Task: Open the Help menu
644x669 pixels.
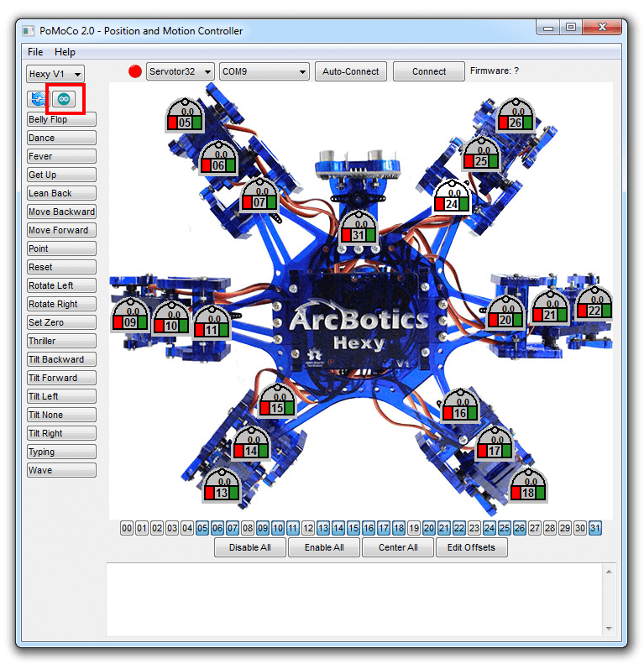Action: pyautogui.click(x=65, y=52)
